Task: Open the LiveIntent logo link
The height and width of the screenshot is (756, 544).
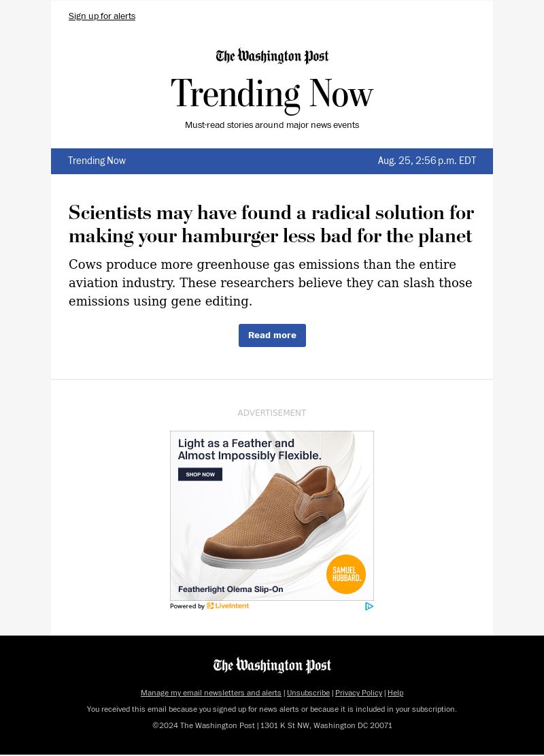Action: tap(228, 606)
